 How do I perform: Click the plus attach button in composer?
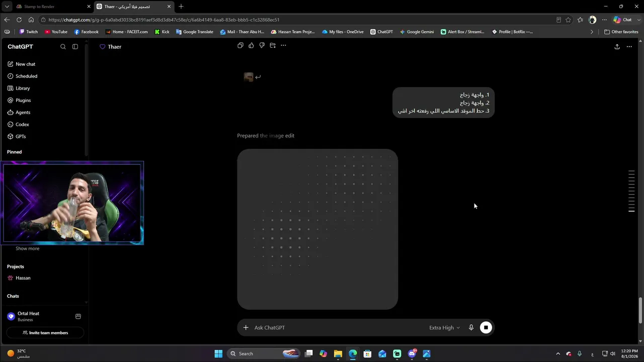[x=246, y=328]
